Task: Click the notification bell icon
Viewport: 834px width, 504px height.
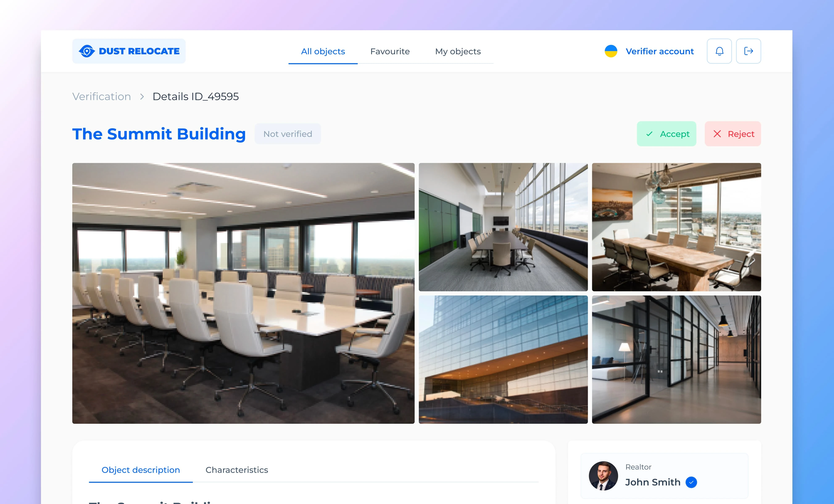Action: (x=719, y=51)
